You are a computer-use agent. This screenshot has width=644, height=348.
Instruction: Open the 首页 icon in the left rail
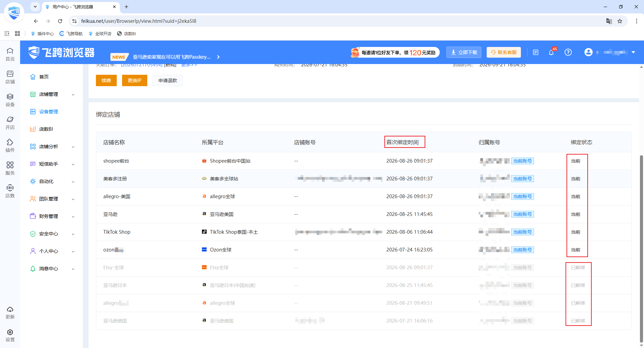tap(10, 54)
